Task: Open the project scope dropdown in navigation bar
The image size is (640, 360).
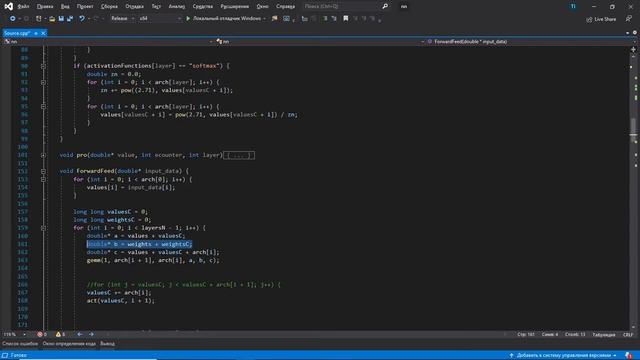Action: (109, 42)
